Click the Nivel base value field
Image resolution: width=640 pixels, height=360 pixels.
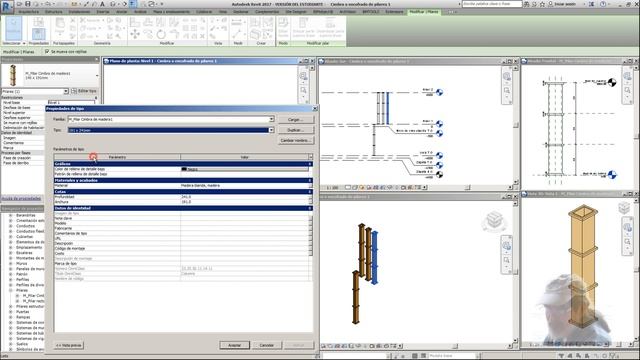(71, 102)
